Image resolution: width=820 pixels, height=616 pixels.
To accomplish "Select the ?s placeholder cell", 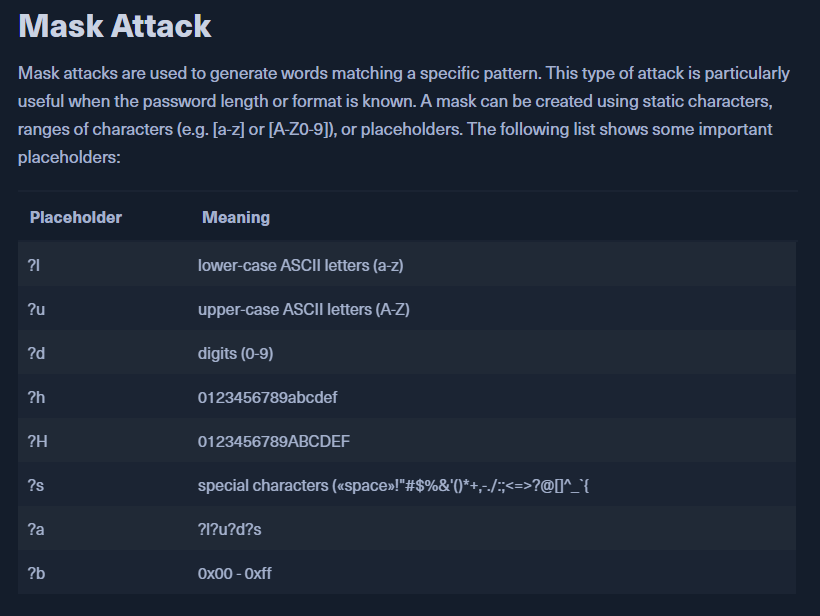I will [x=36, y=485].
